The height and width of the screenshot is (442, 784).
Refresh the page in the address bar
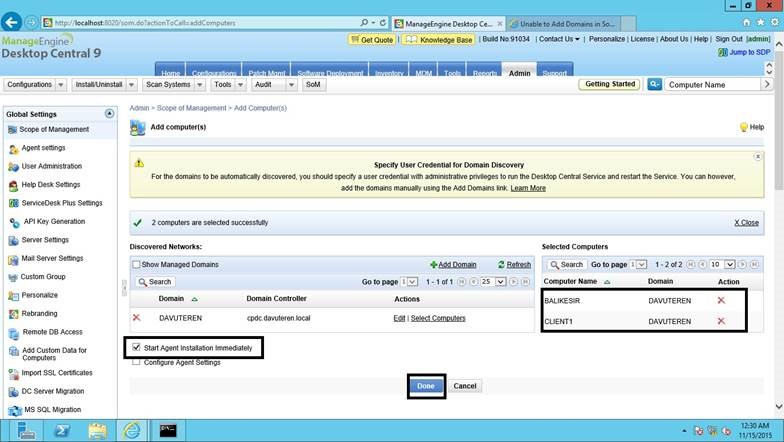click(382, 22)
